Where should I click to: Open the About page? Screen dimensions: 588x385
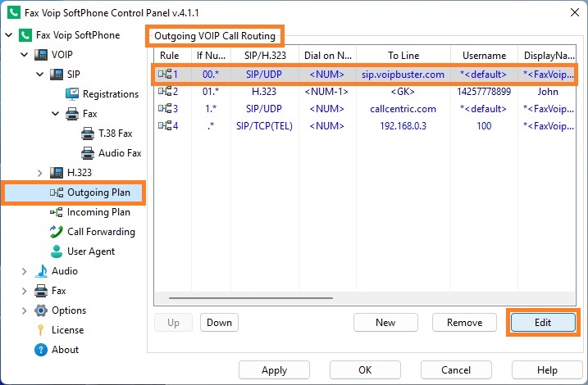pos(66,350)
